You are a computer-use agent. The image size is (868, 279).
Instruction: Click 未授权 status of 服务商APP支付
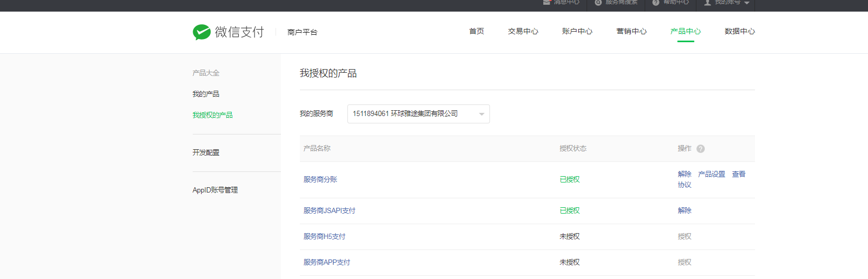point(570,262)
